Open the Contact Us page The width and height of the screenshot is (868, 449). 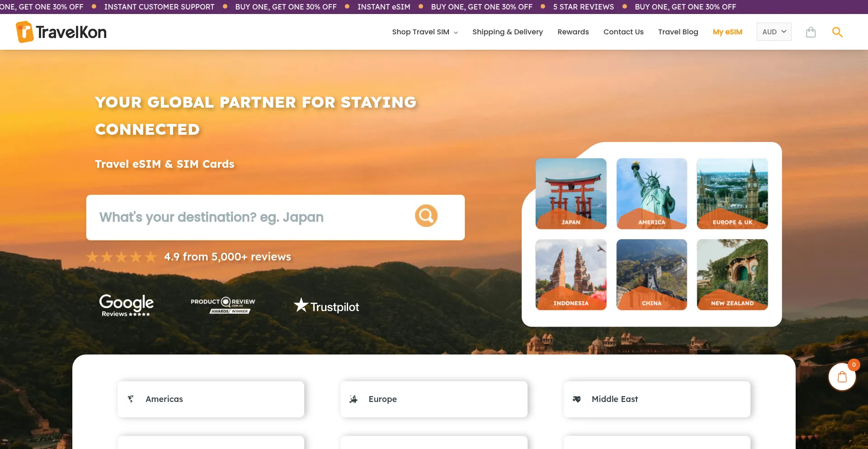click(623, 32)
